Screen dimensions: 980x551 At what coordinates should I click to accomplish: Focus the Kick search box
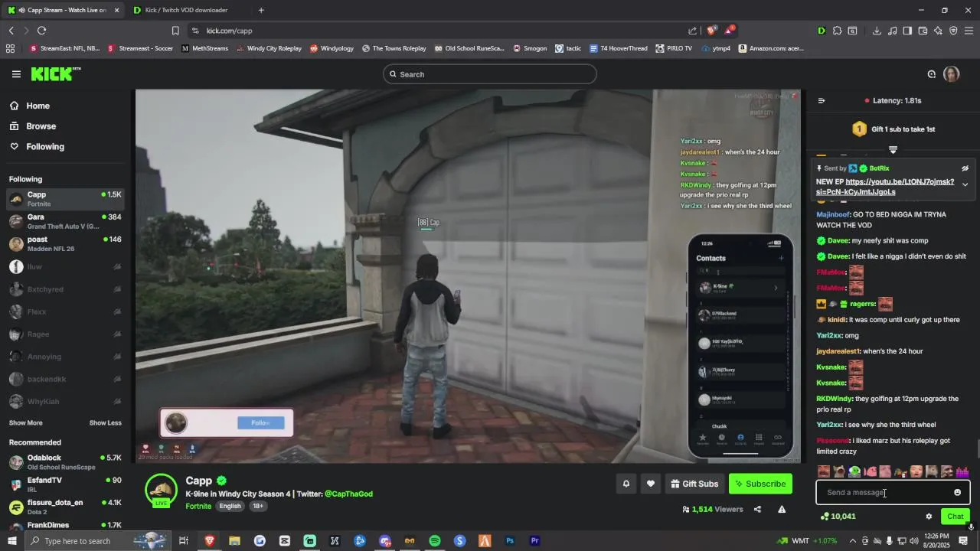pyautogui.click(x=490, y=74)
